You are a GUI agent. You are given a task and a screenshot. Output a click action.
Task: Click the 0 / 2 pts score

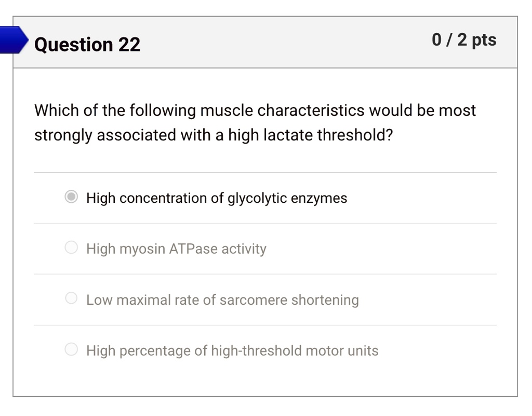click(x=464, y=40)
